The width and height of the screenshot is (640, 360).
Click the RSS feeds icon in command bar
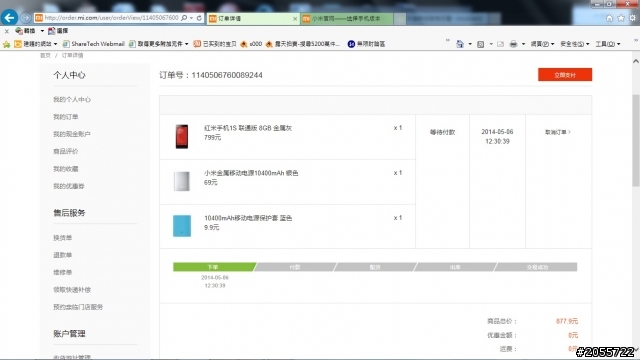(x=480, y=44)
